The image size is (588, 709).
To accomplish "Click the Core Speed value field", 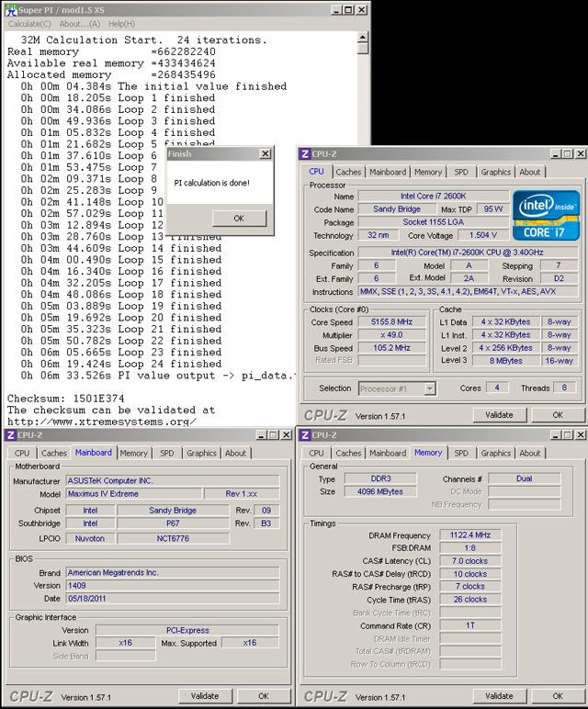I will point(390,322).
